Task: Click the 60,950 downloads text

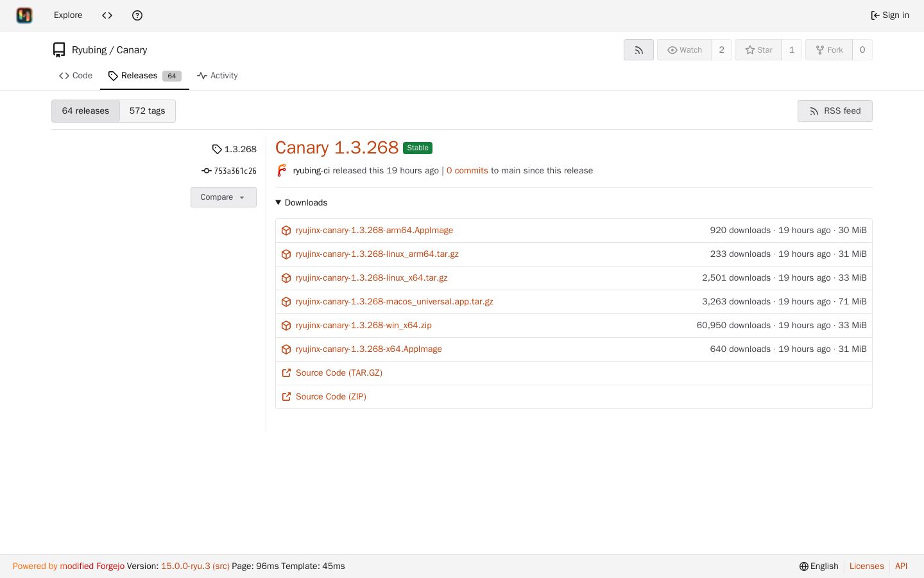Action: click(733, 326)
